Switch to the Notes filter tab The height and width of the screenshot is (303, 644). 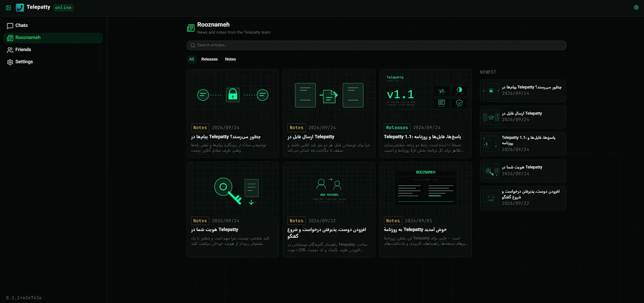pyautogui.click(x=230, y=59)
